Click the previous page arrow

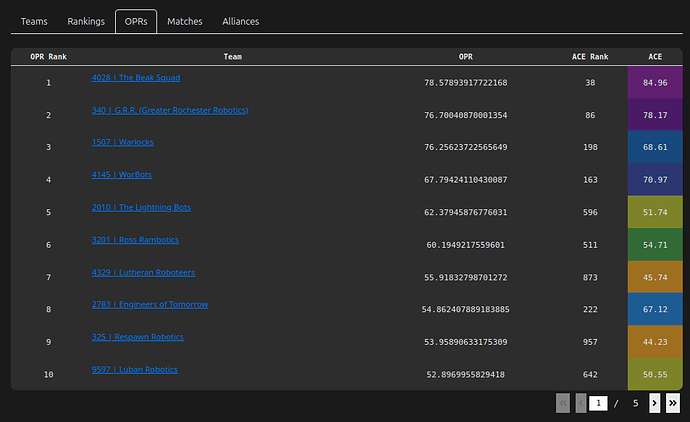(x=581, y=403)
